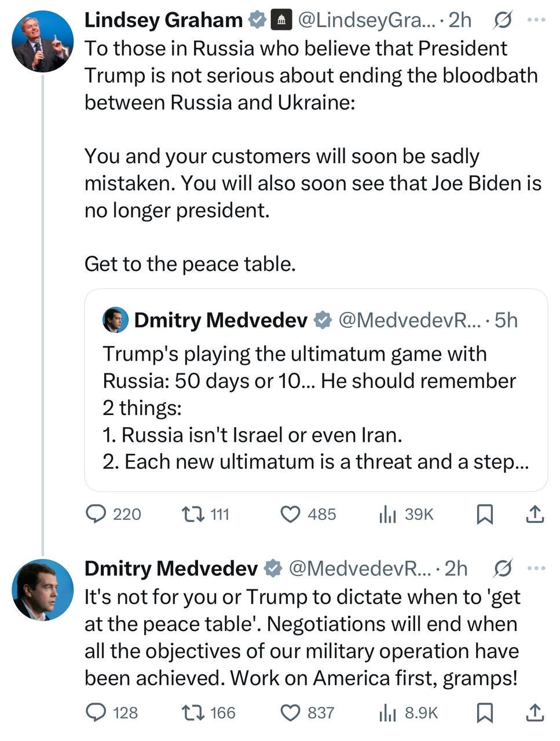Share Lindsey Graham's tweet

pos(534,514)
